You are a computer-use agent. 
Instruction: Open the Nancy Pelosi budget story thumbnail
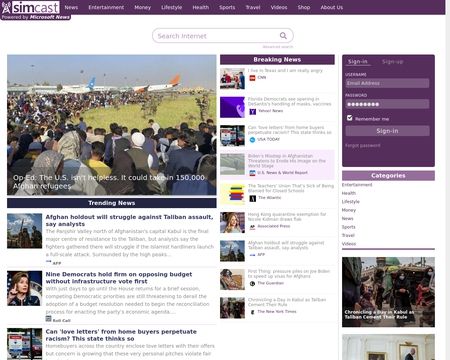24,289
